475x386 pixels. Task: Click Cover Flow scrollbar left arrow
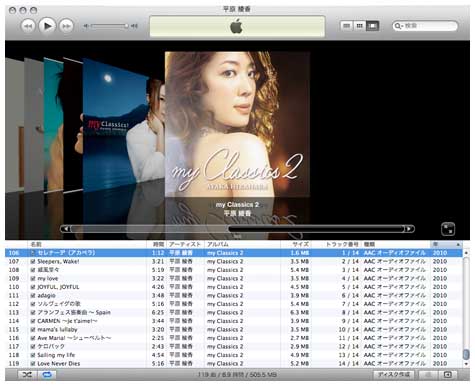coord(66,229)
